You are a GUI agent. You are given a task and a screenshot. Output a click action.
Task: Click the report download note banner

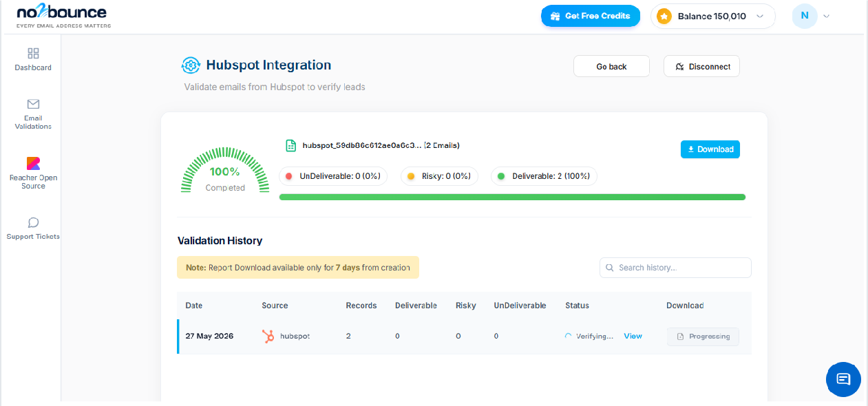coord(298,268)
